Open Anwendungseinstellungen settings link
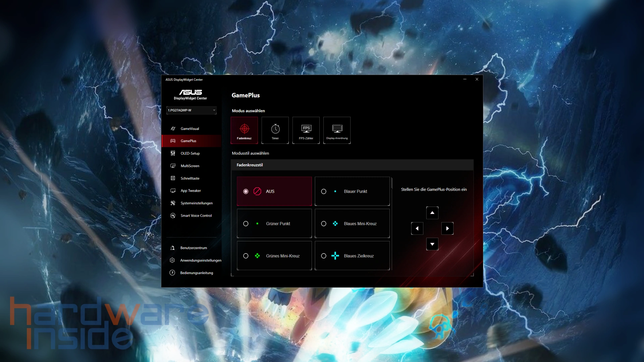Viewport: 644px width, 362px height. click(201, 260)
